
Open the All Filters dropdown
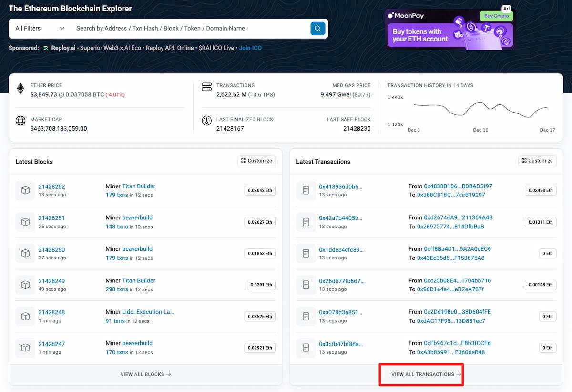tap(38, 28)
